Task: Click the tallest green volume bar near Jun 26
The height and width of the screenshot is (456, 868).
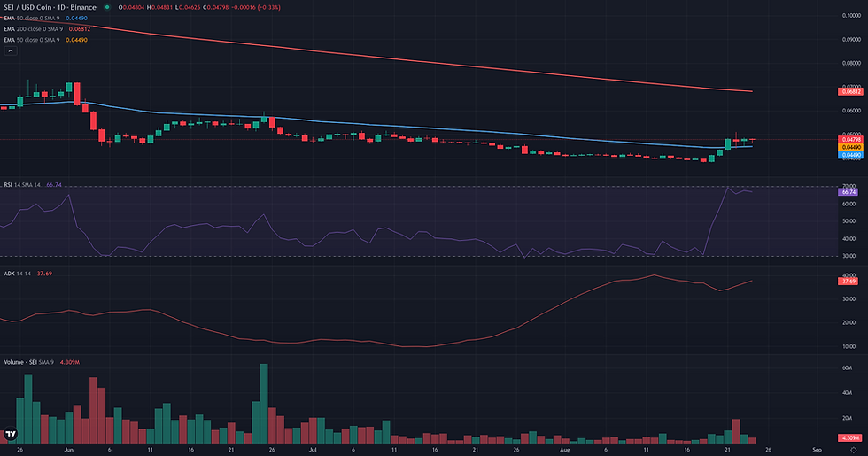Action: 264,404
